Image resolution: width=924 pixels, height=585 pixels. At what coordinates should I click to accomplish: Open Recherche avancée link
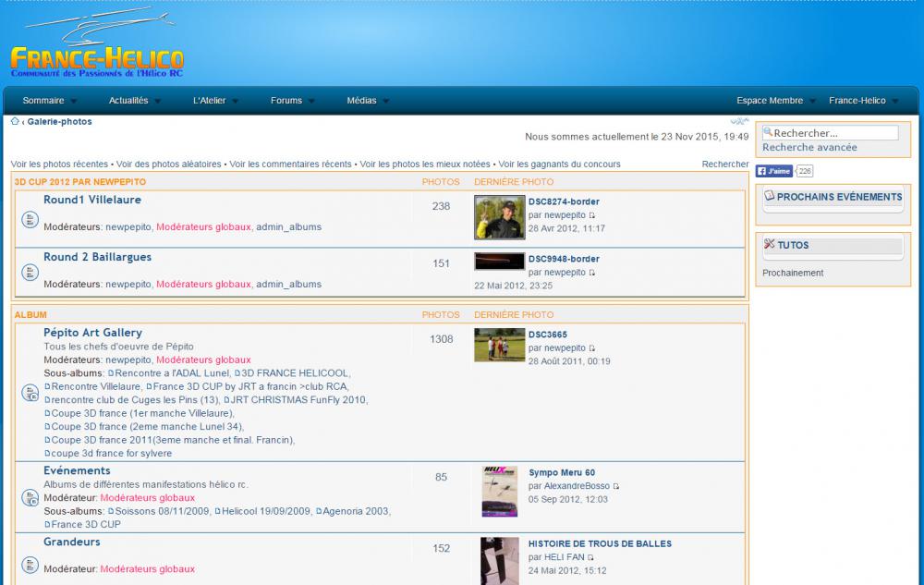809,147
